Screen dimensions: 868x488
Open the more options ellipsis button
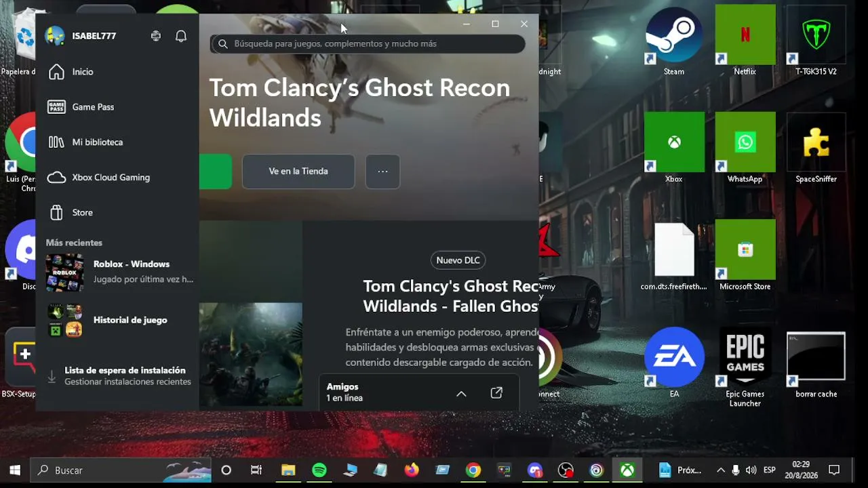coord(382,171)
